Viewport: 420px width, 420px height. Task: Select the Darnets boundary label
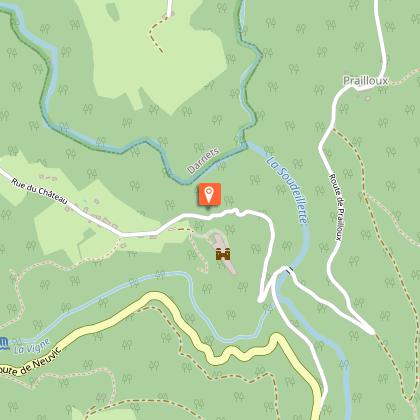click(x=203, y=160)
